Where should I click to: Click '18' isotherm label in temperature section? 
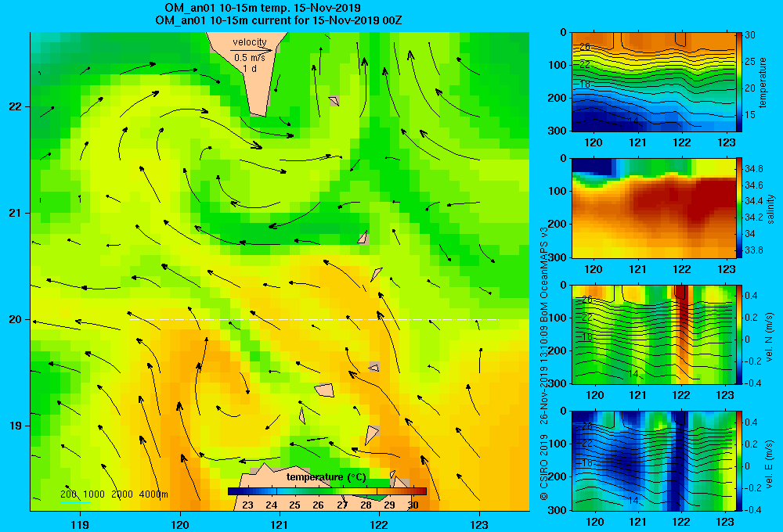point(585,84)
